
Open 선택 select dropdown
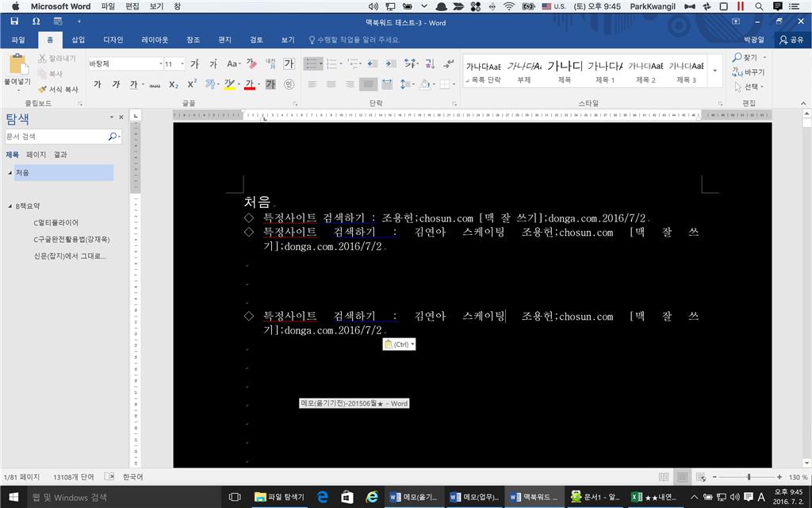tap(749, 87)
